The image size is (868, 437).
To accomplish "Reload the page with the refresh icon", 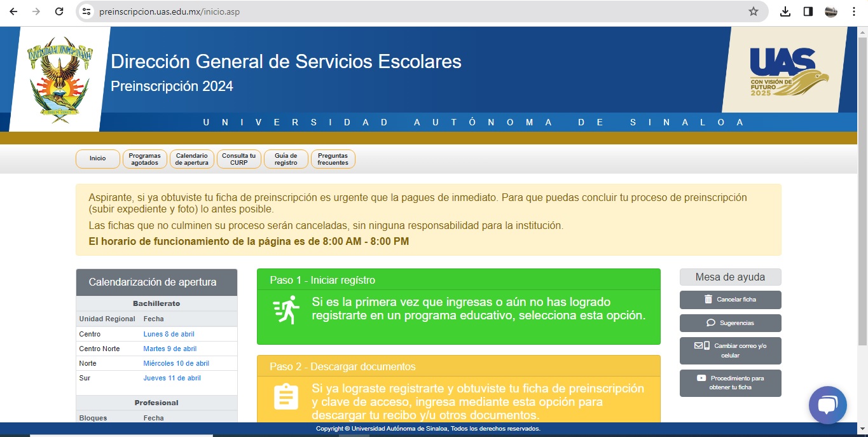I will (x=59, y=11).
